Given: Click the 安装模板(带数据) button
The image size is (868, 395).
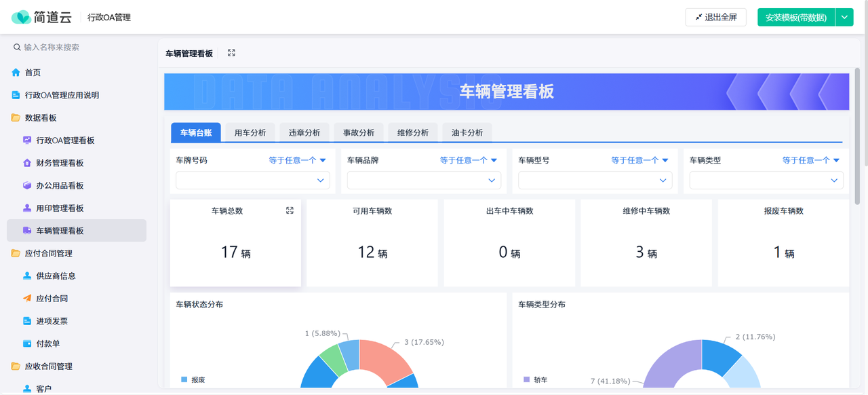Looking at the screenshot, I should pyautogui.click(x=796, y=17).
